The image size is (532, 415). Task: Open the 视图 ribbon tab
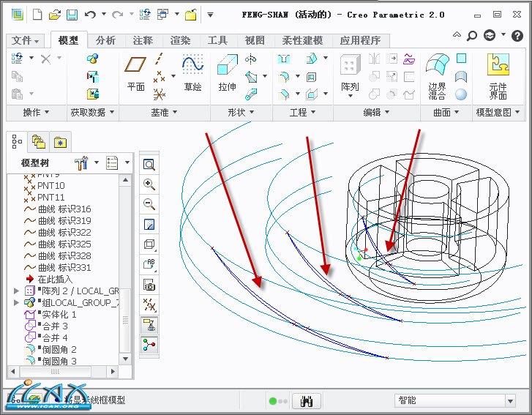[255, 41]
